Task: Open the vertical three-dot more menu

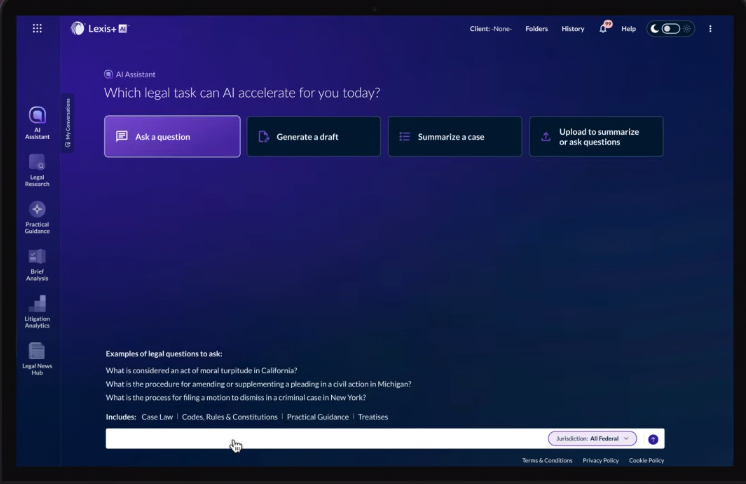Action: (x=710, y=29)
